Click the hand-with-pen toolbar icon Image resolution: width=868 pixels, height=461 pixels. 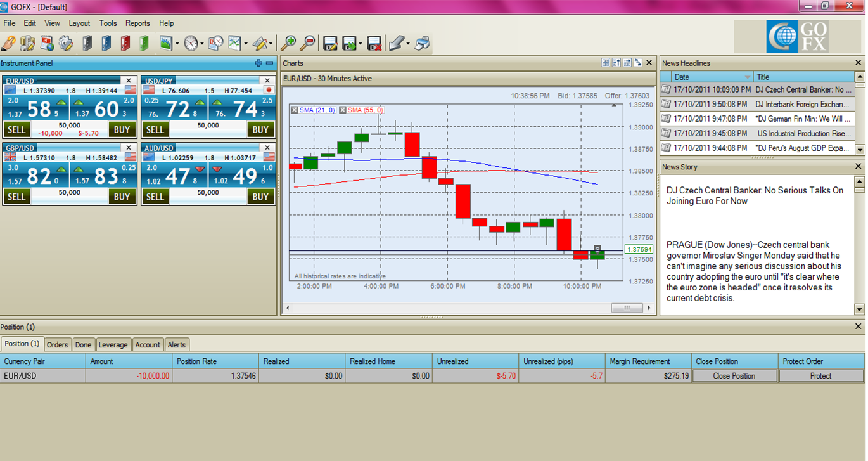(8, 43)
